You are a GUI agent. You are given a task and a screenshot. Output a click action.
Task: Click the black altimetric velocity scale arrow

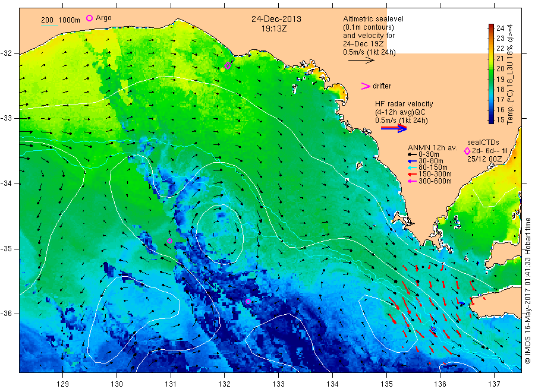click(361, 61)
